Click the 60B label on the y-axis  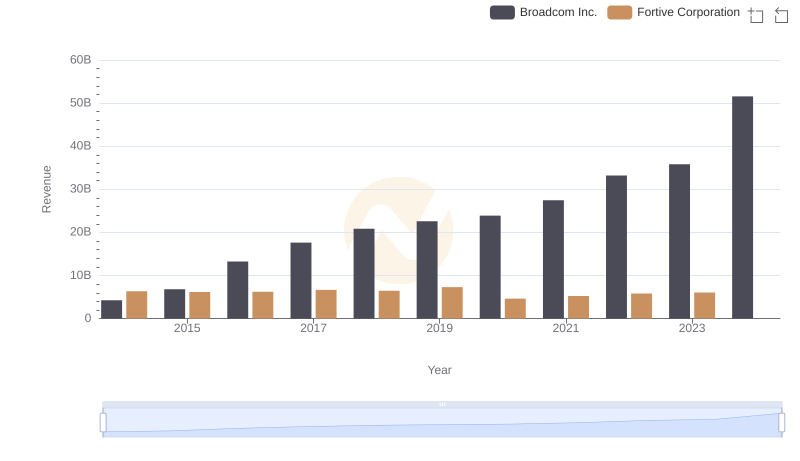pyautogui.click(x=80, y=60)
